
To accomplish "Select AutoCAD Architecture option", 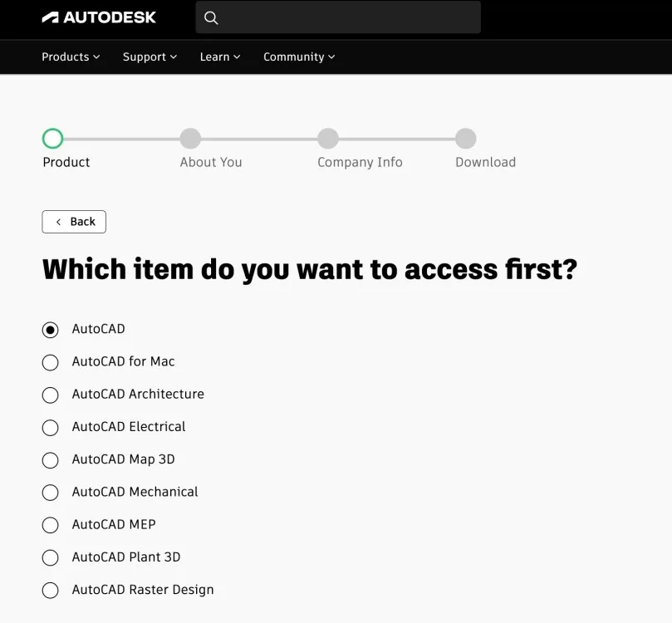I will pyautogui.click(x=51, y=395).
